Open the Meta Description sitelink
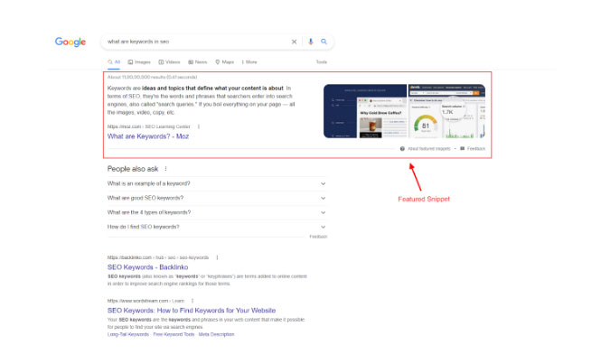Viewport: 601px width, 364px height. (216, 334)
